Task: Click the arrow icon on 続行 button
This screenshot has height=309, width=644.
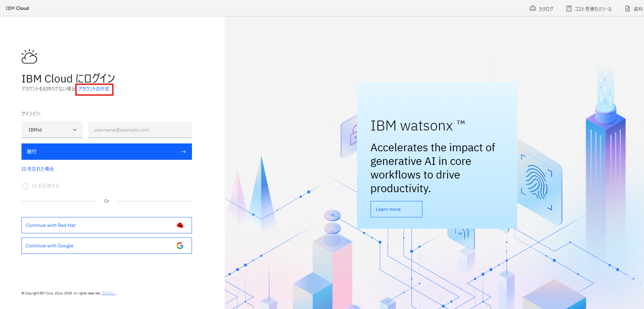Action: (183, 152)
